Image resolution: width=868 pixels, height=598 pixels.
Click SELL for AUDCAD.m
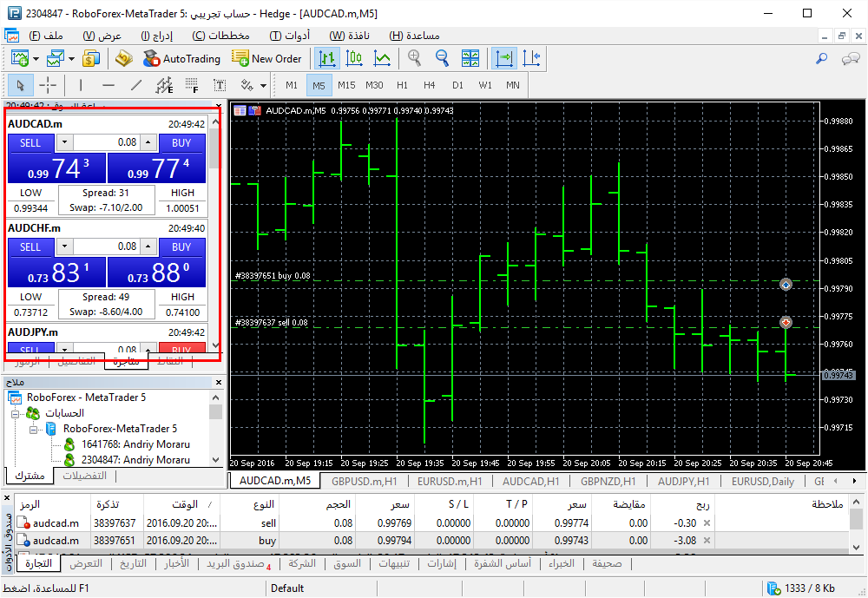(x=30, y=143)
